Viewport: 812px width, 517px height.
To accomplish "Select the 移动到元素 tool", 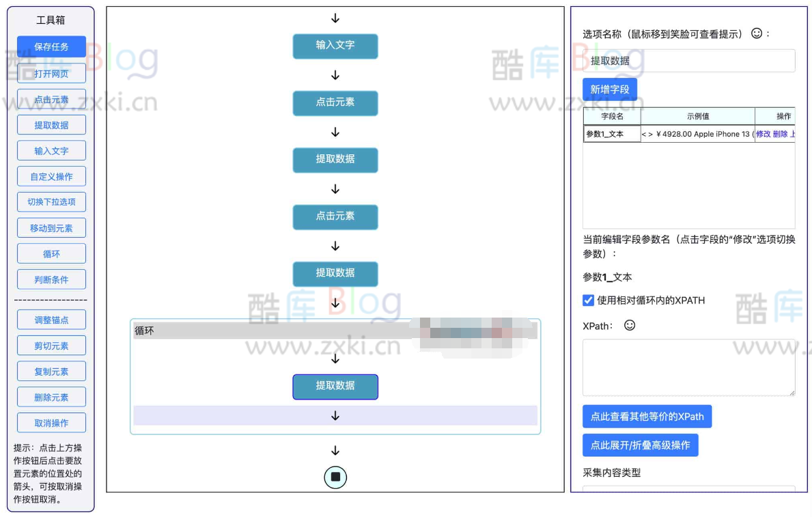I will click(51, 227).
